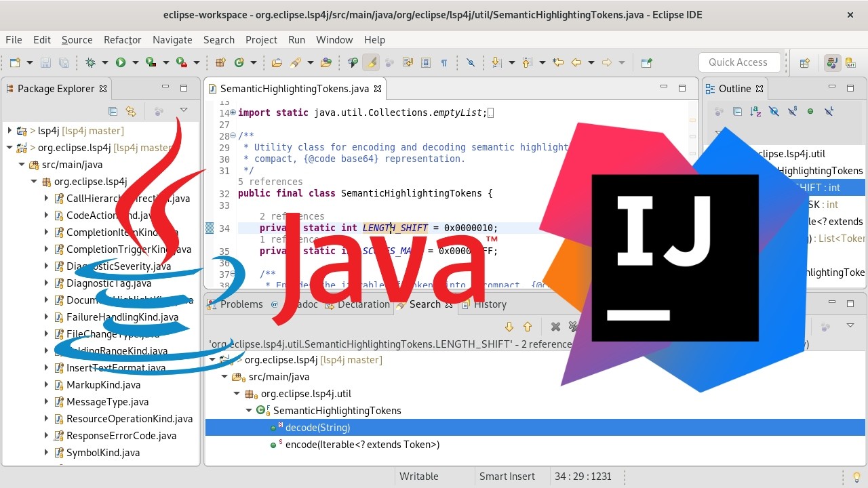868x488 pixels.
Task: Click the New Java Class icon
Action: (239, 62)
